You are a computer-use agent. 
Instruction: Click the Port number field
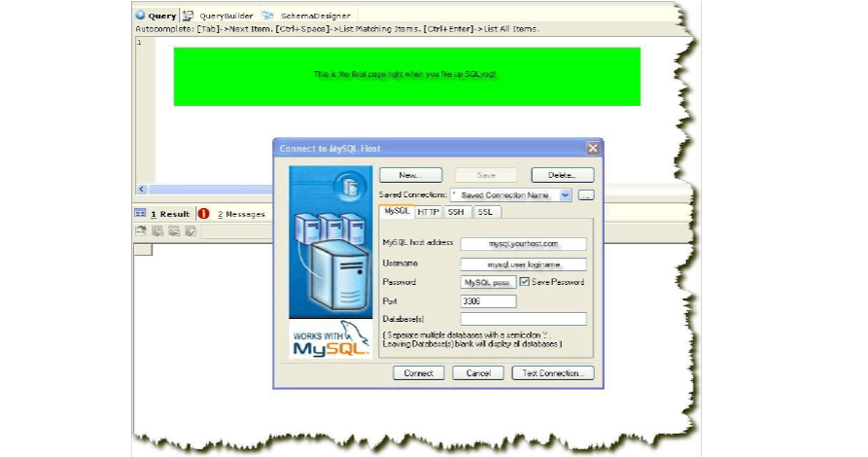tap(488, 301)
